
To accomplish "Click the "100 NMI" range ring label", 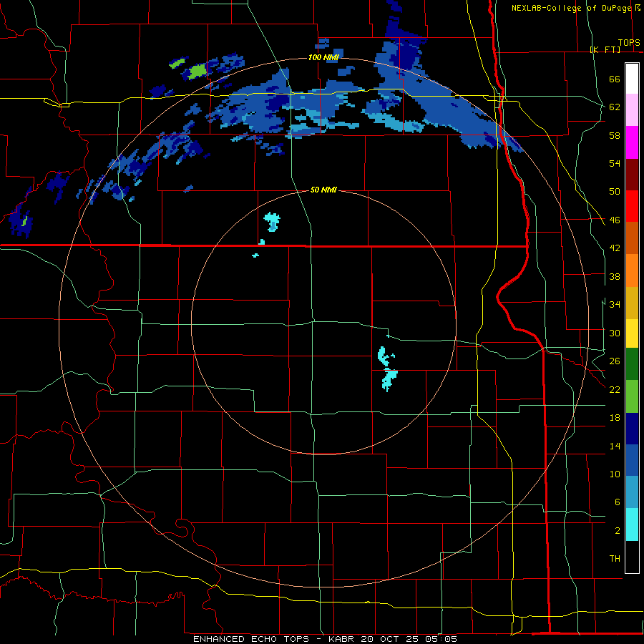I will point(323,57).
